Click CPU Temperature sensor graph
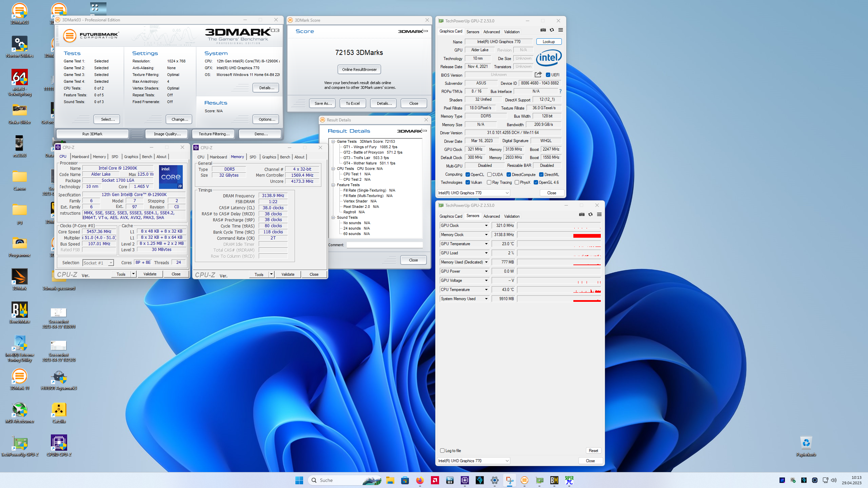The height and width of the screenshot is (488, 868). pos(559,290)
